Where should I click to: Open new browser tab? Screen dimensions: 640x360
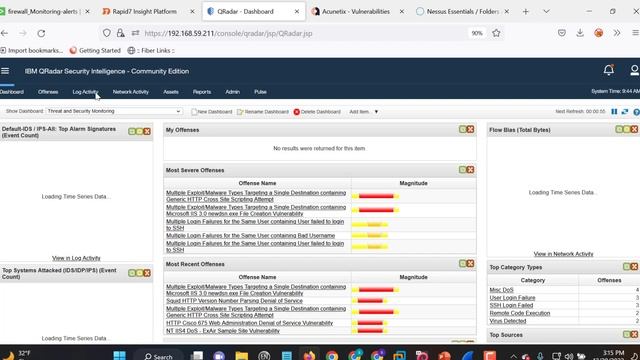(526, 11)
